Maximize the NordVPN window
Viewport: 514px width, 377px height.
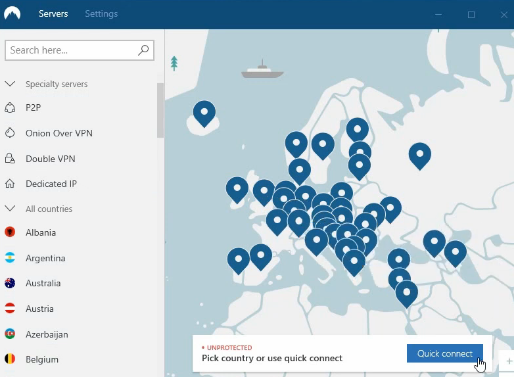(471, 14)
